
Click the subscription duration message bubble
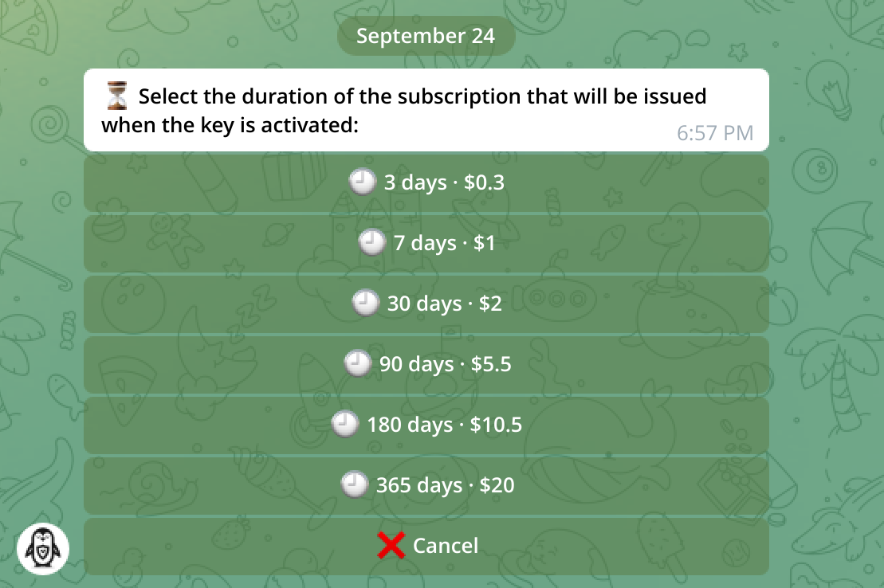coord(426,110)
